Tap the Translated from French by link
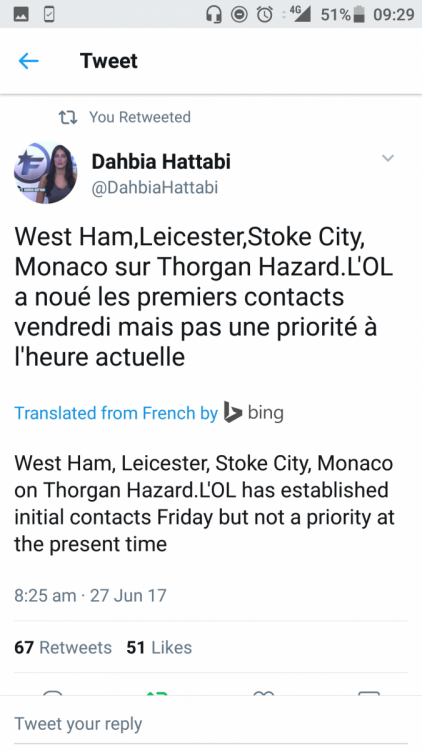Viewport: 422px width, 750px height. click(116, 413)
